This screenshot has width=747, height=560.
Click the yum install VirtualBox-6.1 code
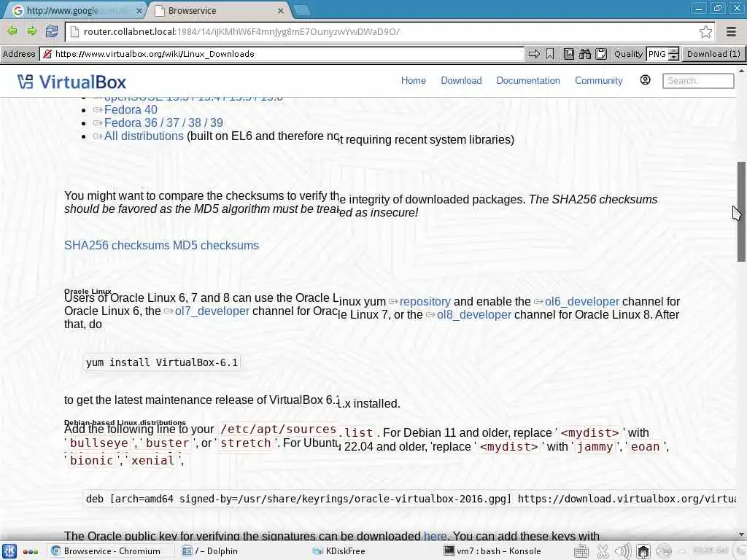point(161,362)
